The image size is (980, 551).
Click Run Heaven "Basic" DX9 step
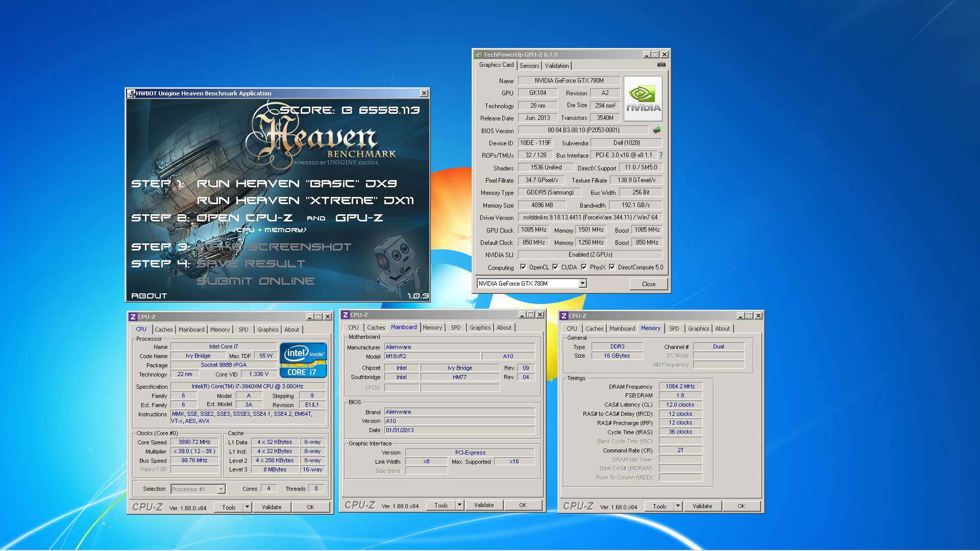pyautogui.click(x=297, y=184)
